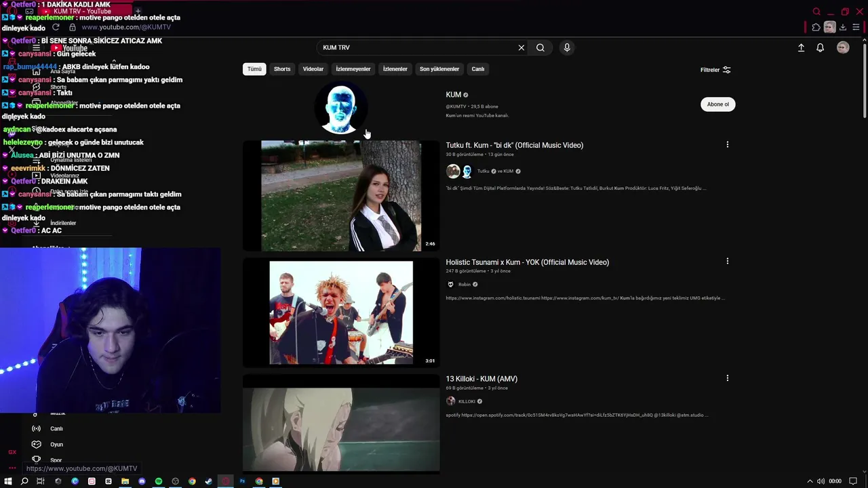Viewport: 868px width, 488px height.
Task: Open Steam from the taskbar
Action: point(208,481)
